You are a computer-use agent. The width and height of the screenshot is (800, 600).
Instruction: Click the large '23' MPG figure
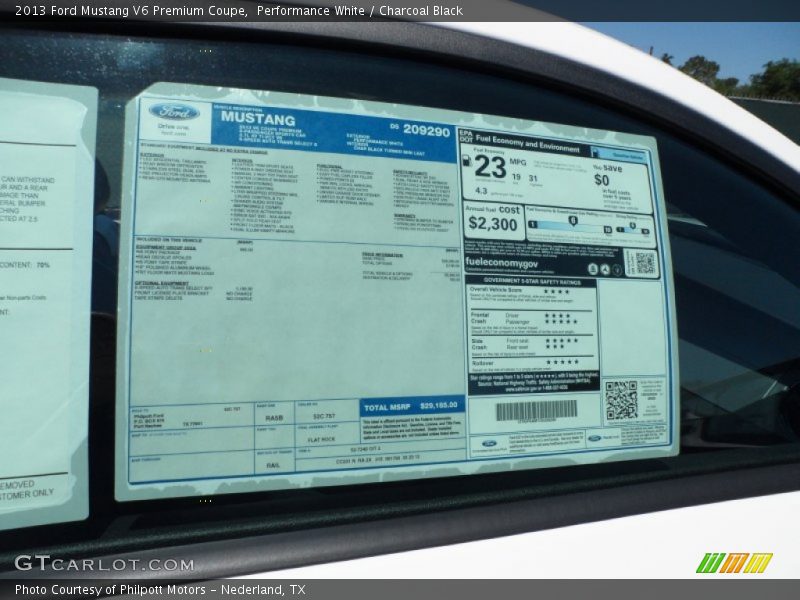coord(490,167)
